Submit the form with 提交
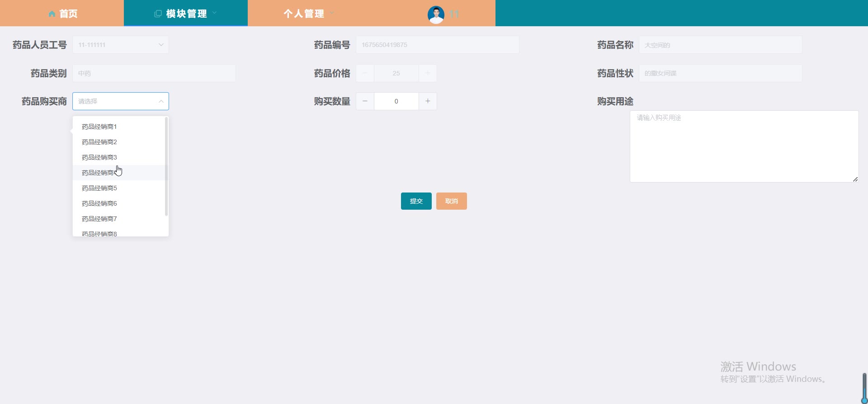Viewport: 868px width, 404px height. point(416,201)
